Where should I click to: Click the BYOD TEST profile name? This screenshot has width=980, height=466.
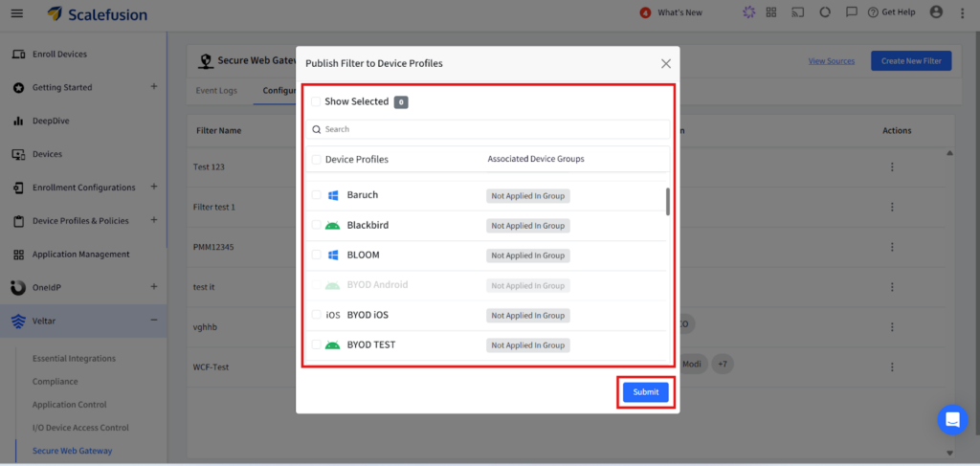tap(370, 344)
